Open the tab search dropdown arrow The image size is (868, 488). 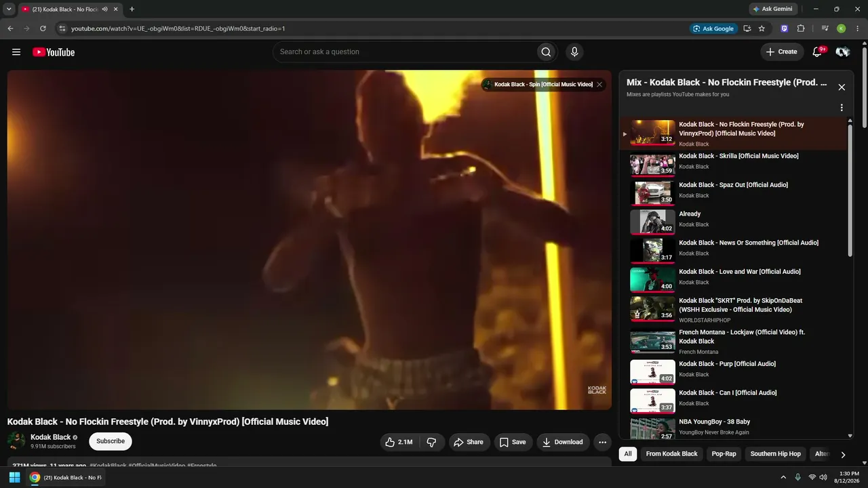pyautogui.click(x=9, y=9)
